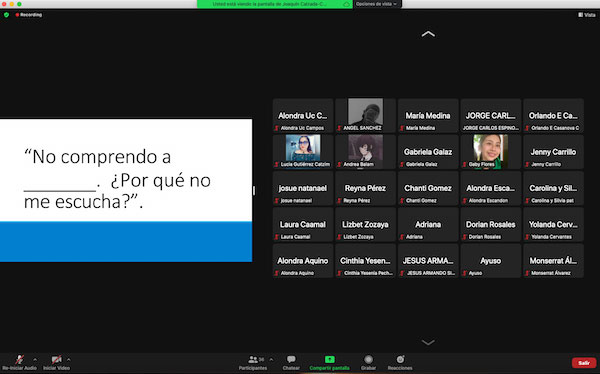Select the Andrea Balam video tile
The height and width of the screenshot is (374, 600).
pos(365,152)
